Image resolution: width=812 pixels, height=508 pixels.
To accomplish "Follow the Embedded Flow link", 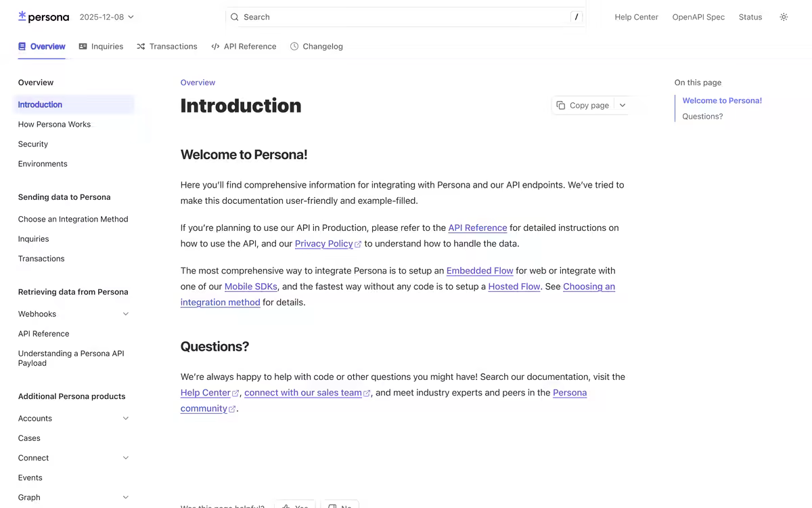I will tap(480, 271).
